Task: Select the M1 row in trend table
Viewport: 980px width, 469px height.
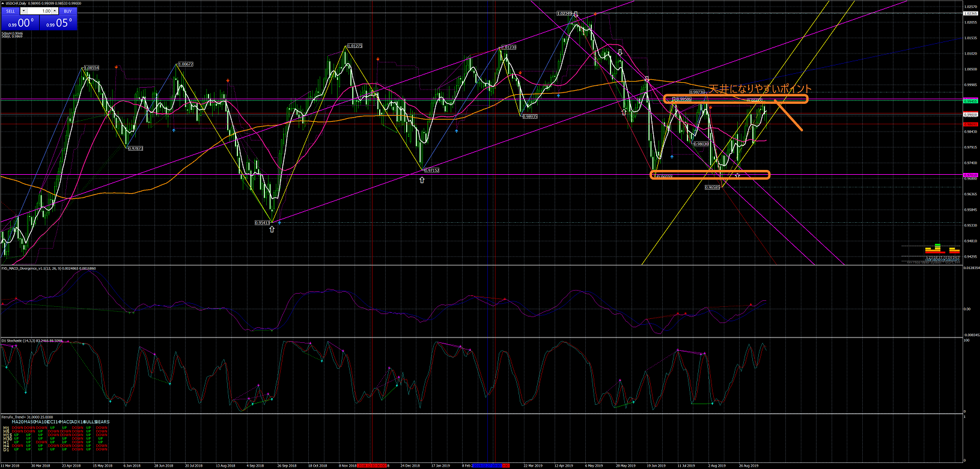Action: pyautogui.click(x=55, y=428)
